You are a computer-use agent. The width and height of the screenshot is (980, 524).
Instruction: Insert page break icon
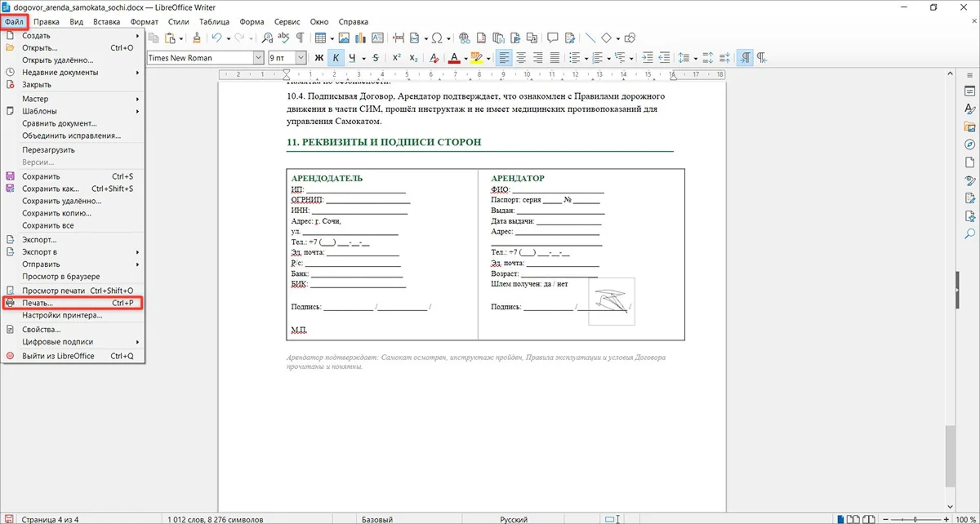pyautogui.click(x=399, y=38)
